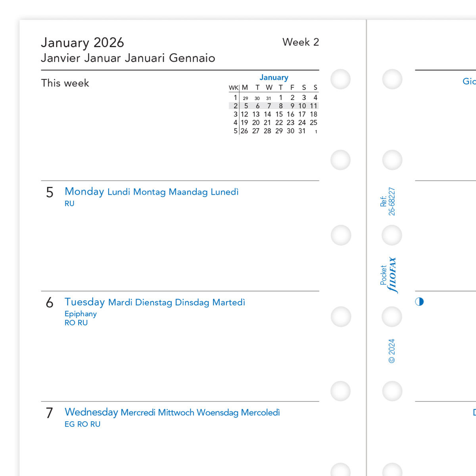Open the blue January mini-calendar title

click(274, 77)
